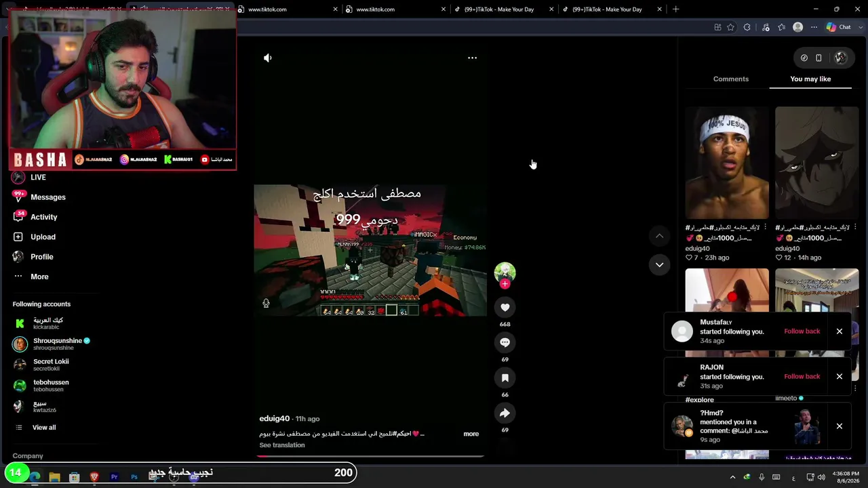Open the TikTok profile avatar menu
The width and height of the screenshot is (868, 488).
click(840, 58)
